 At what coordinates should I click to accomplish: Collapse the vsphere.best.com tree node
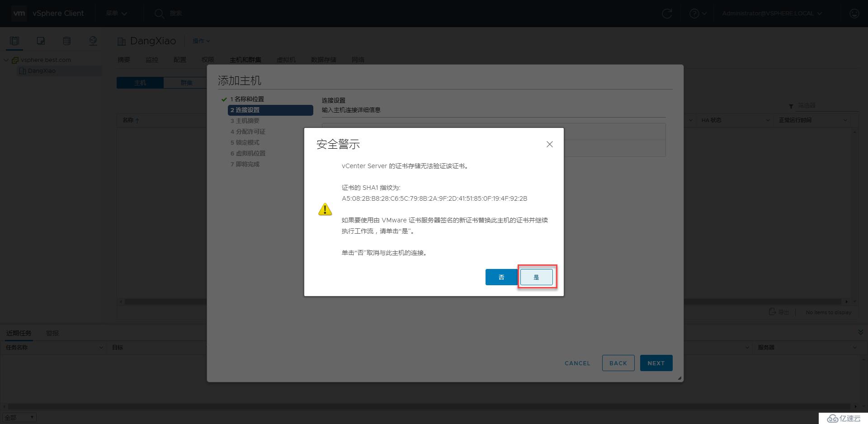(x=6, y=60)
